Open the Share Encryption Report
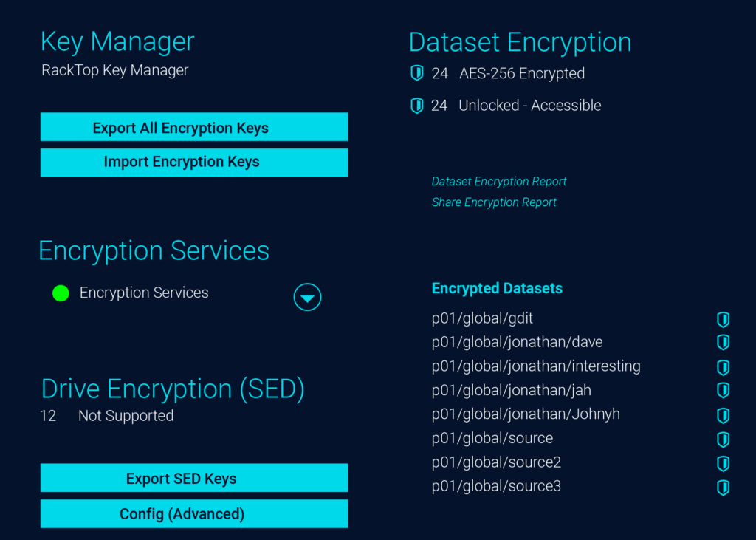 [494, 202]
